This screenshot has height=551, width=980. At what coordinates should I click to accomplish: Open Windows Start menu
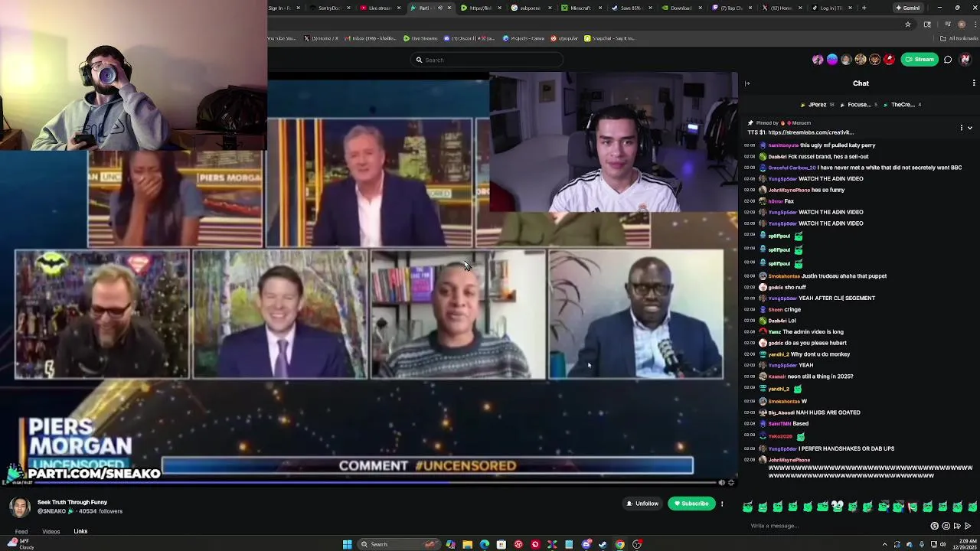point(348,544)
